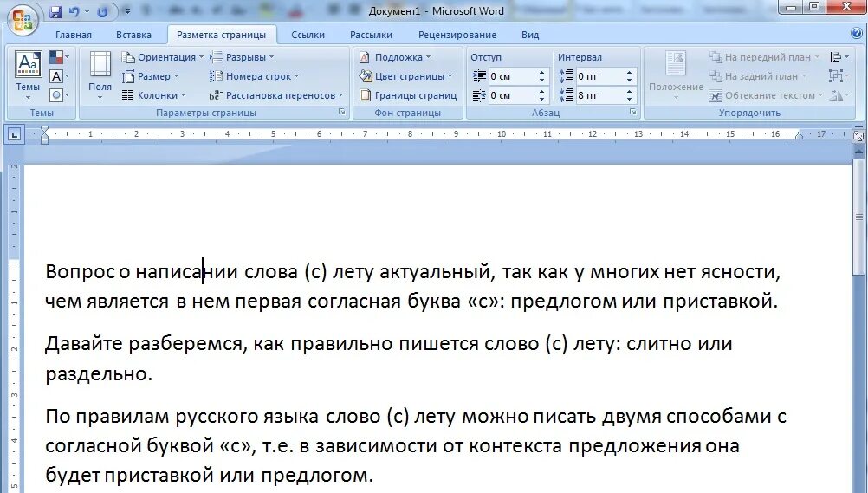The image size is (868, 493).
Task: Toggle ruler visibility icon above scrollbar
Action: [x=858, y=134]
